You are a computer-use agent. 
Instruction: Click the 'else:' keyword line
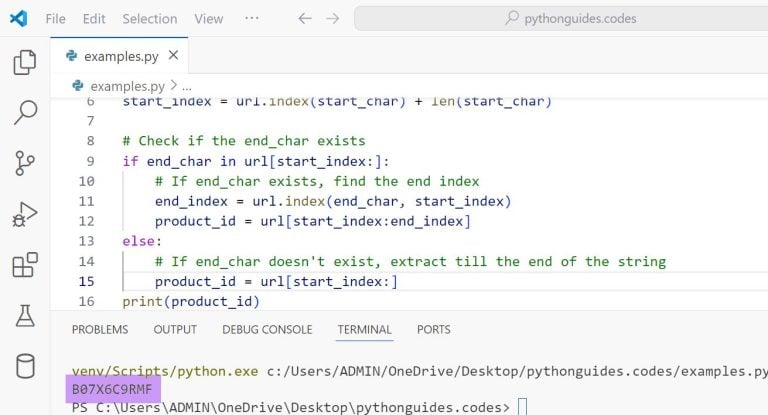click(x=142, y=241)
